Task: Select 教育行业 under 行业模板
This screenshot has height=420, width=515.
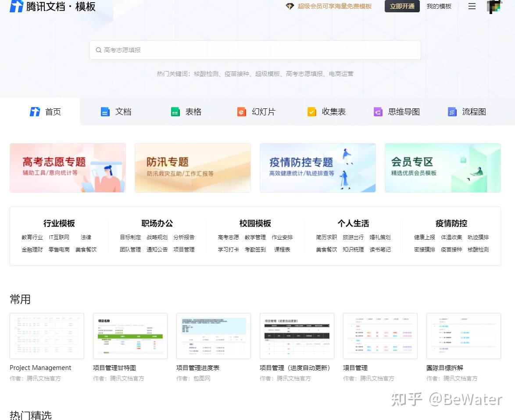Action: [x=32, y=237]
